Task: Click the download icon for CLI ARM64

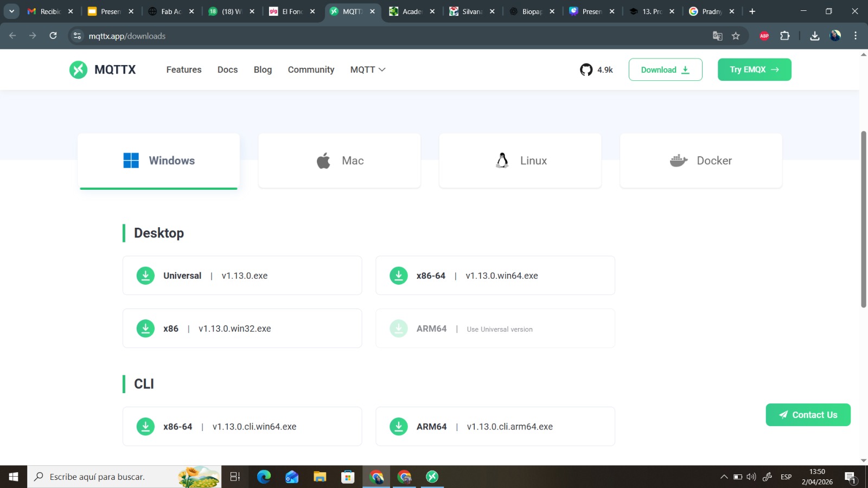Action: (x=399, y=427)
